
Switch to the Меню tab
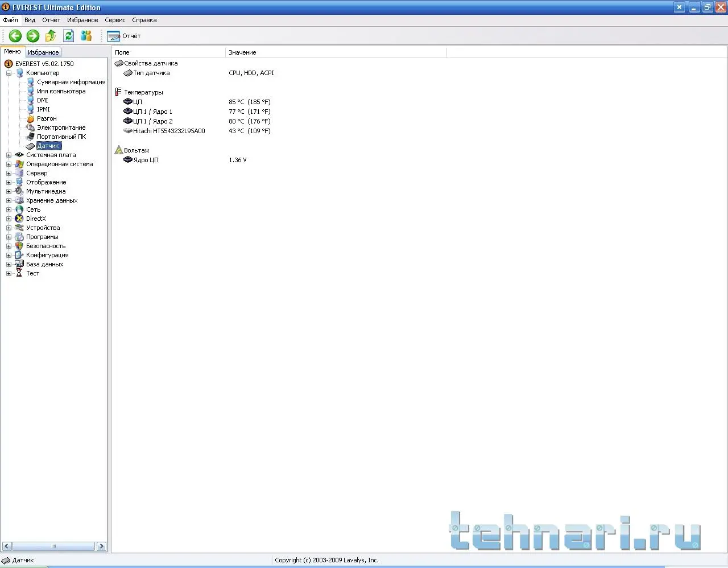click(13, 51)
